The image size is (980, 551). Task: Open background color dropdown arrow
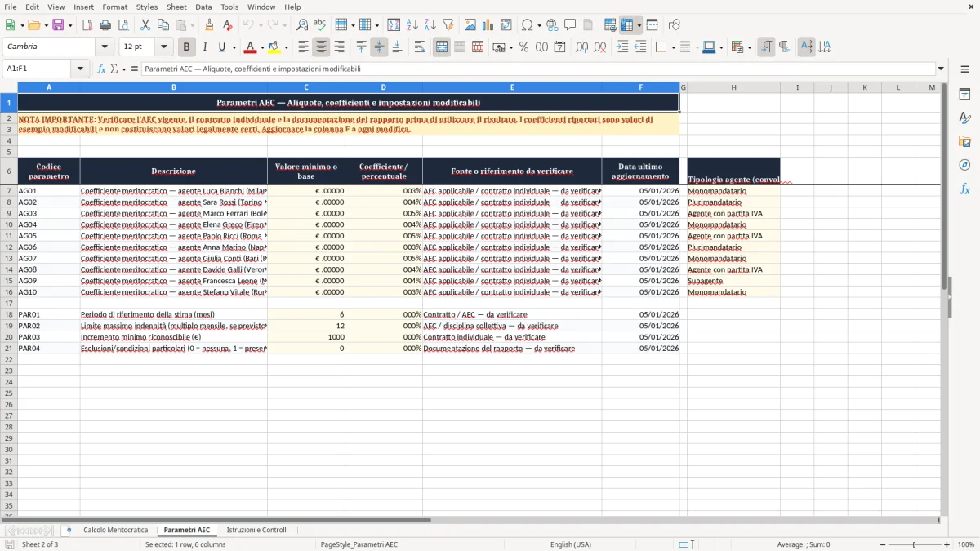click(x=286, y=47)
